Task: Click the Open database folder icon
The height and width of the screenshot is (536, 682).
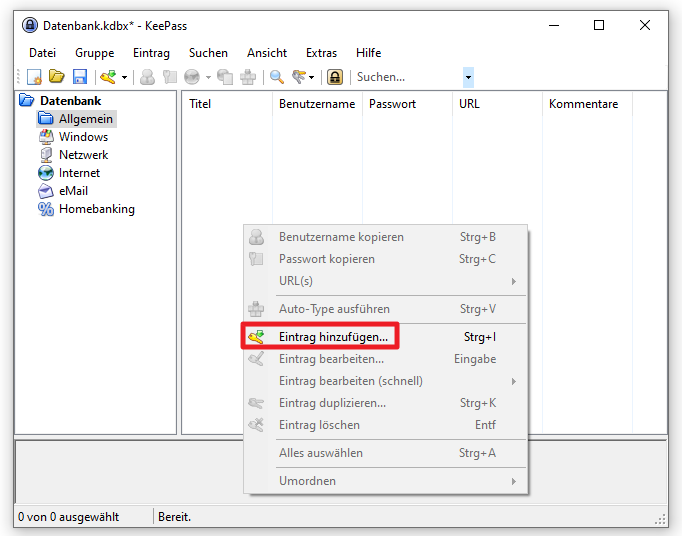Action: (x=57, y=77)
